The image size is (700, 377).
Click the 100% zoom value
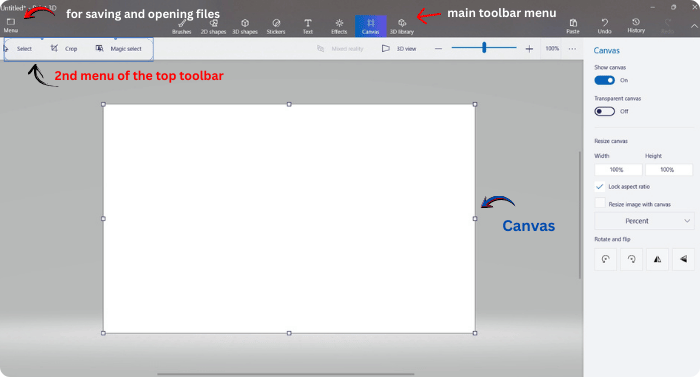pyautogui.click(x=552, y=48)
